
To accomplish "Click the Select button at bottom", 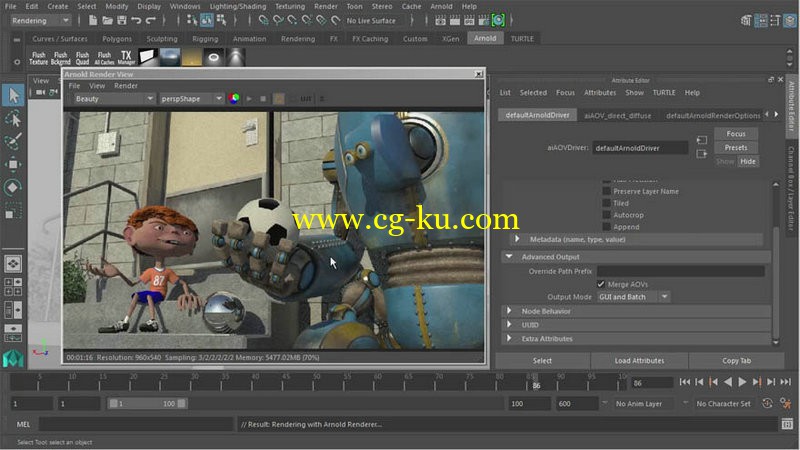I will click(542, 360).
